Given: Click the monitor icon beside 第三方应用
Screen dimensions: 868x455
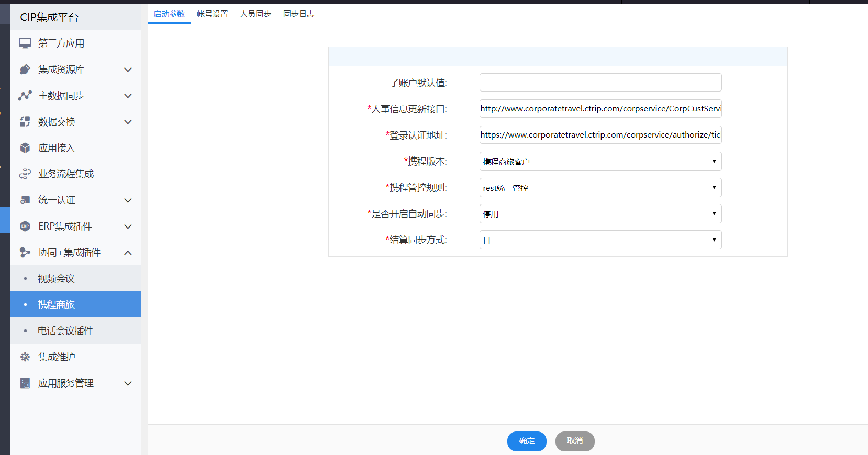Looking at the screenshot, I should click(25, 43).
